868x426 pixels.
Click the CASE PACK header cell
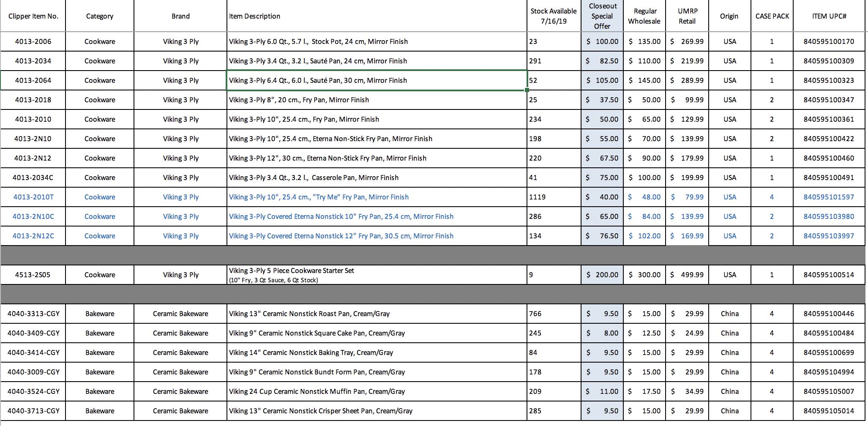coord(772,16)
